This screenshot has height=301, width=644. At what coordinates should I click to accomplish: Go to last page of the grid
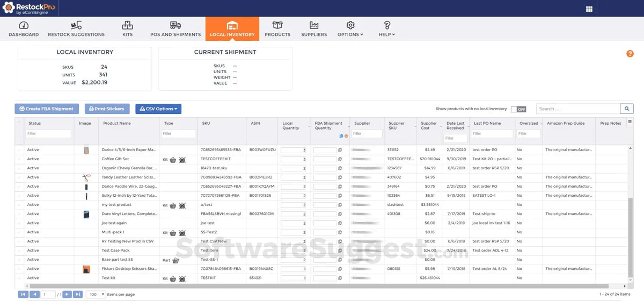click(x=78, y=295)
